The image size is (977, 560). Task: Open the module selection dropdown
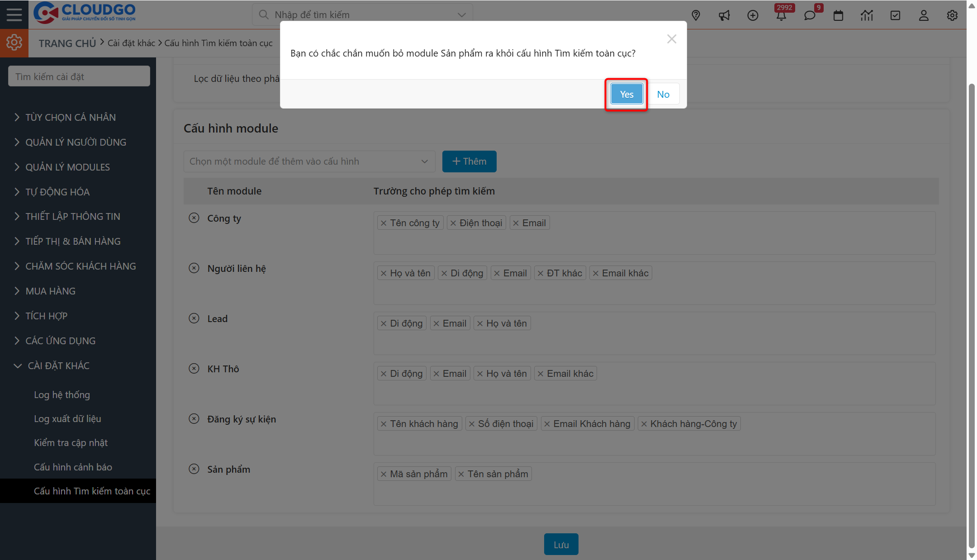point(309,161)
